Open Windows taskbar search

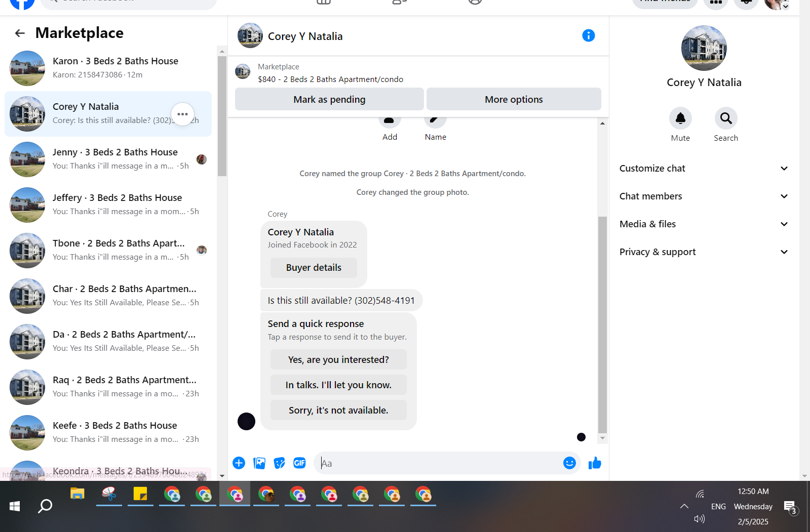click(x=45, y=506)
